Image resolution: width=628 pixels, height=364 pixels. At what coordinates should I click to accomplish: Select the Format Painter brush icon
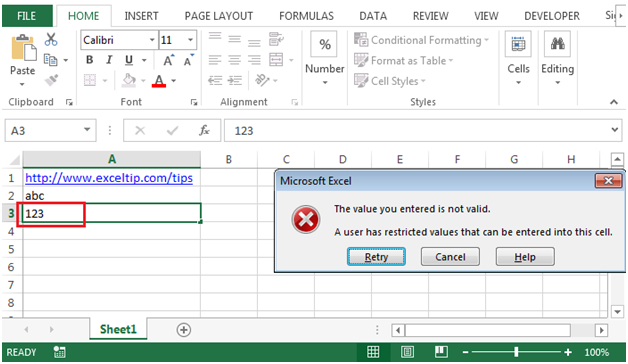coord(51,80)
